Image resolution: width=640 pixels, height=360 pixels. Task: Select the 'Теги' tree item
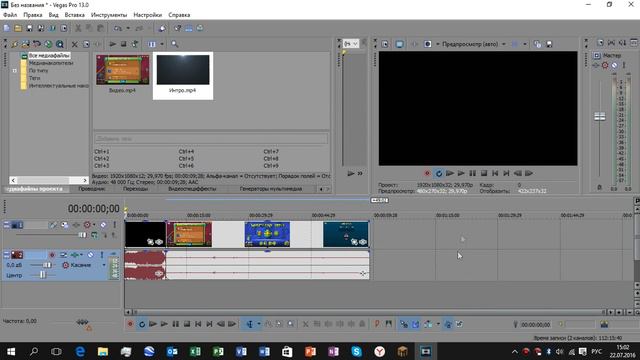tap(34, 78)
